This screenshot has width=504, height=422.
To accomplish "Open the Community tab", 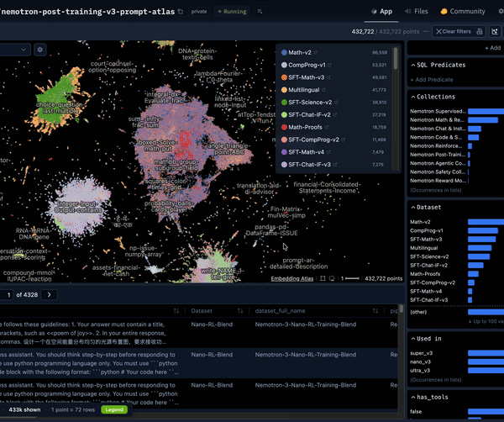I will click(x=463, y=11).
